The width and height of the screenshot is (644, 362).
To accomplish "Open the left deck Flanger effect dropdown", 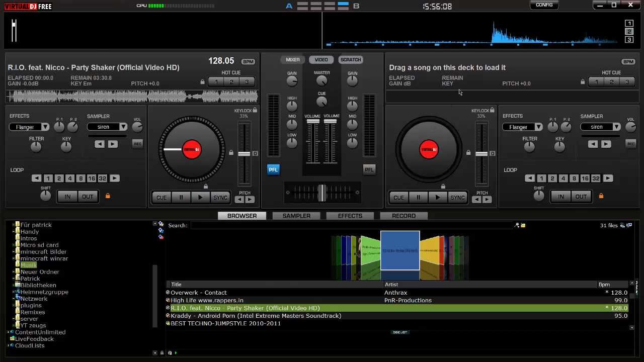I will 29,127.
